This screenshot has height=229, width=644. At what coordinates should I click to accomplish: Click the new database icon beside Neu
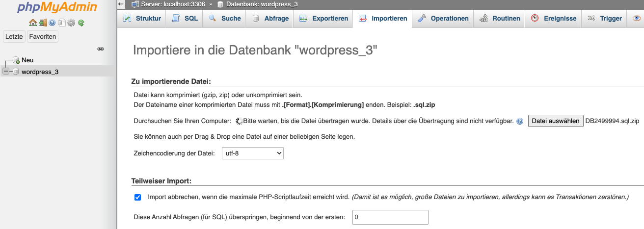(16, 60)
